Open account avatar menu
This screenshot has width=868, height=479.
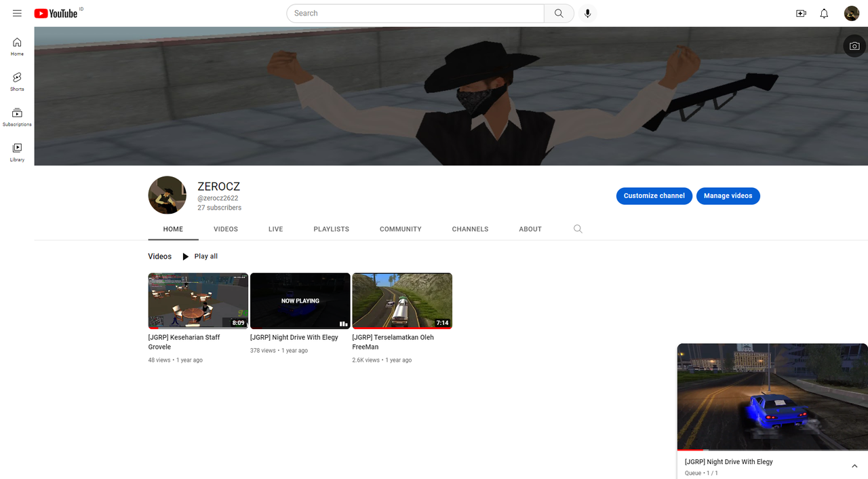pos(851,14)
